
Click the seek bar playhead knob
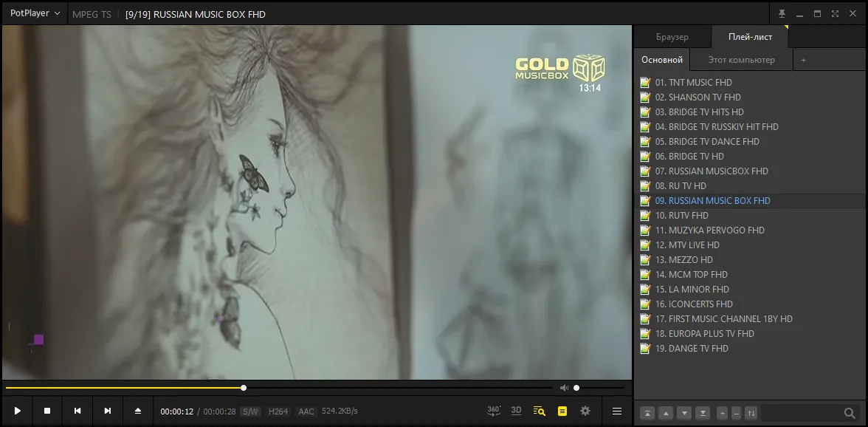pyautogui.click(x=244, y=388)
